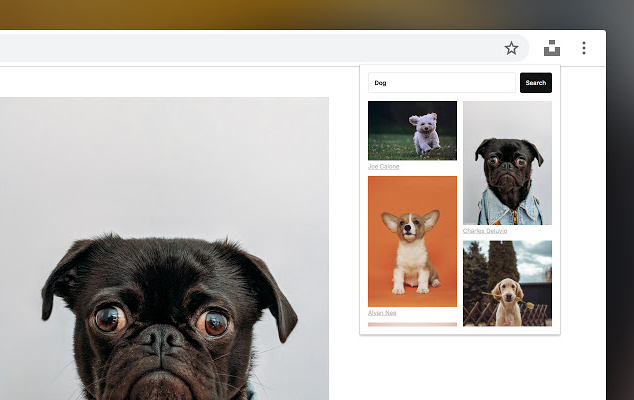634x400 pixels.
Task: Click the large pug photo on the page
Action: click(x=164, y=248)
